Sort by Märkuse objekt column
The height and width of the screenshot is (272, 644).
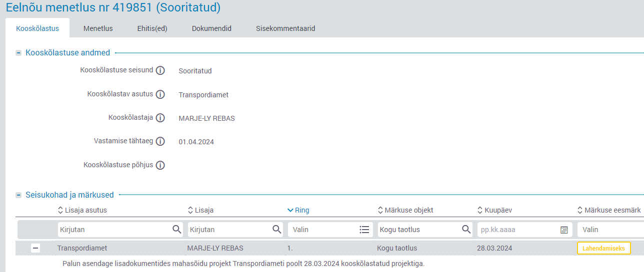click(x=405, y=210)
